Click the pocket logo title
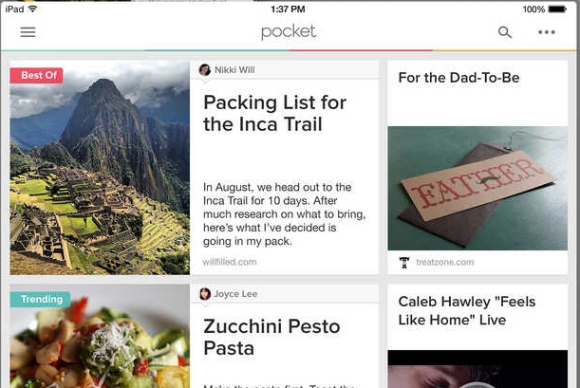Image resolution: width=580 pixels, height=388 pixels. click(x=289, y=32)
